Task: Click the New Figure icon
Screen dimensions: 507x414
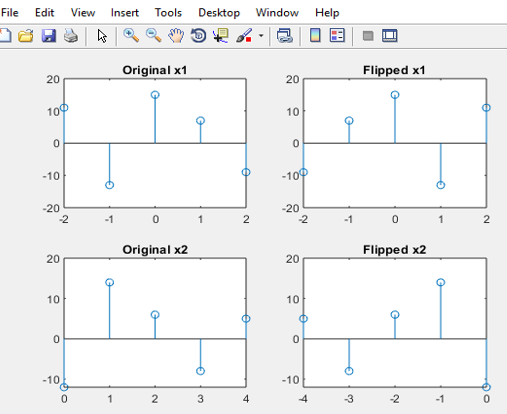Action: pyautogui.click(x=5, y=35)
